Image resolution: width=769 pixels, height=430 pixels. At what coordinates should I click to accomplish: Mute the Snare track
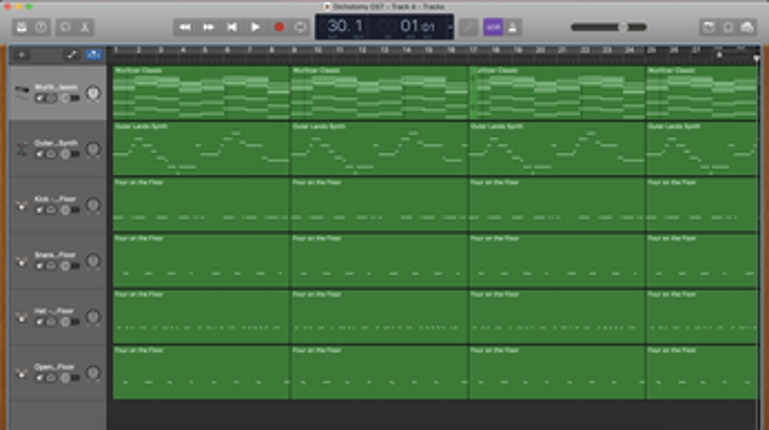pyautogui.click(x=39, y=266)
